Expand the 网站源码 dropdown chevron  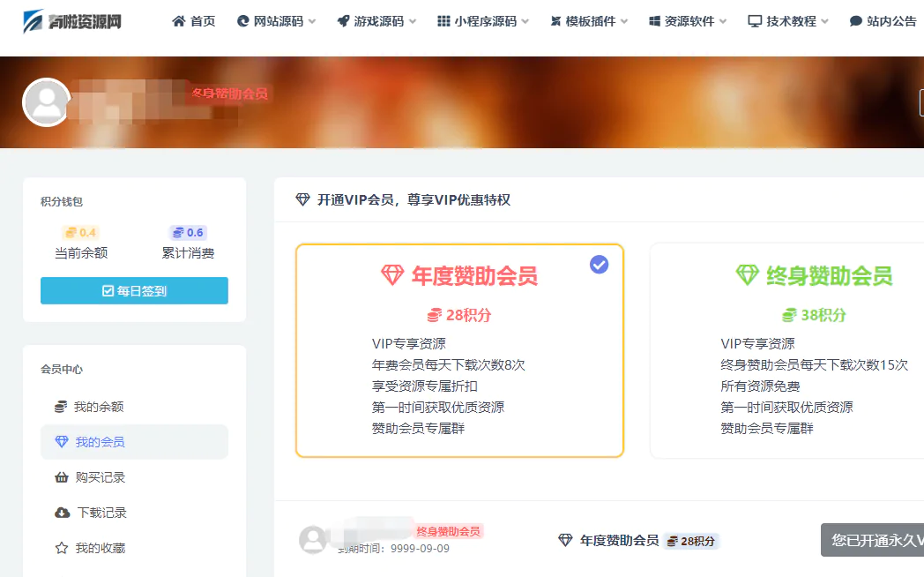tap(312, 22)
